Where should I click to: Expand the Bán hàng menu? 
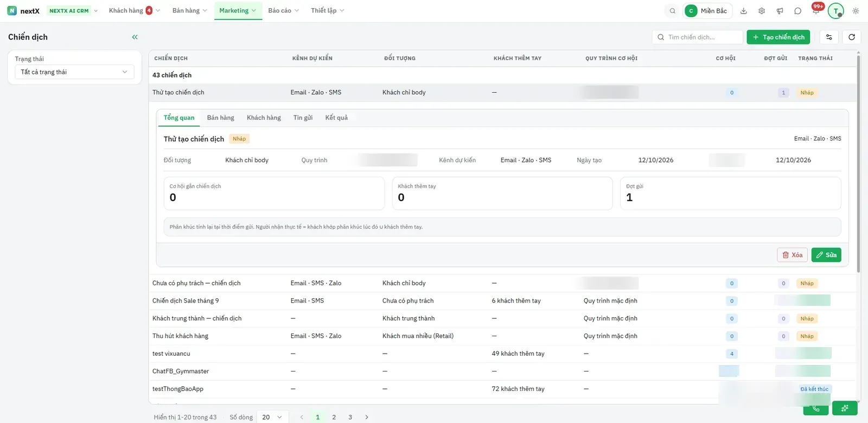(189, 11)
